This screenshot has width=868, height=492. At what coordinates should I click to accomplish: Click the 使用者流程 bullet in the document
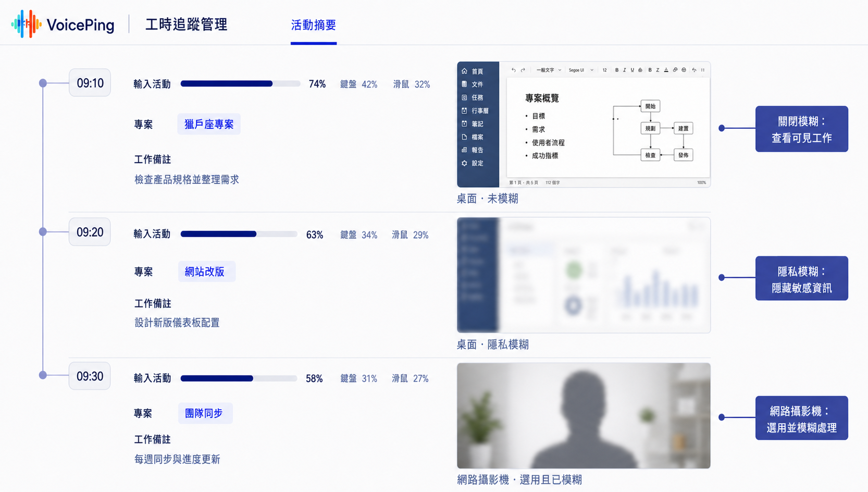tap(548, 142)
